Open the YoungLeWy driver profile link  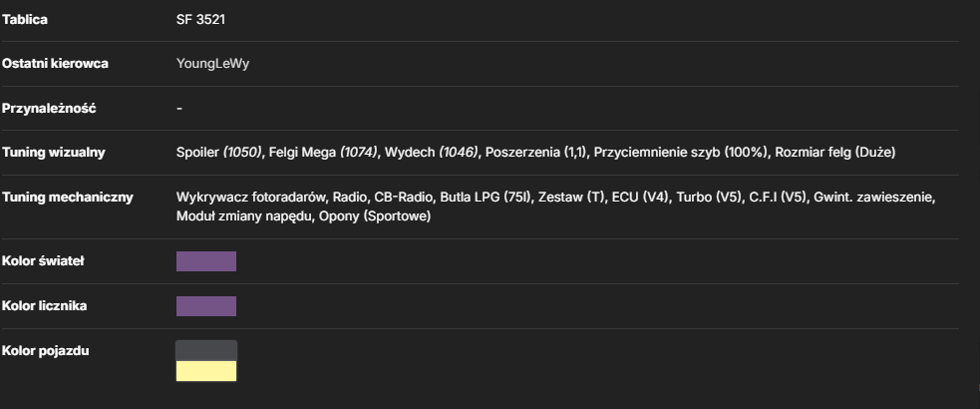point(212,64)
